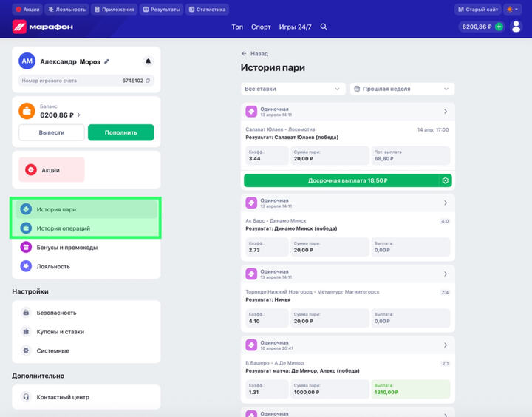Image resolution: width=532 pixels, height=417 pixels.
Task: Go to the Топ section
Action: point(237,27)
